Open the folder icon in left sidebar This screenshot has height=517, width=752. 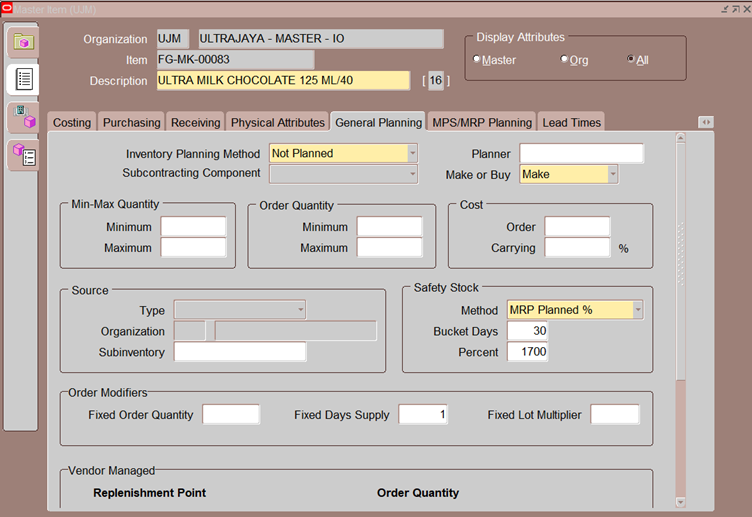[x=23, y=42]
